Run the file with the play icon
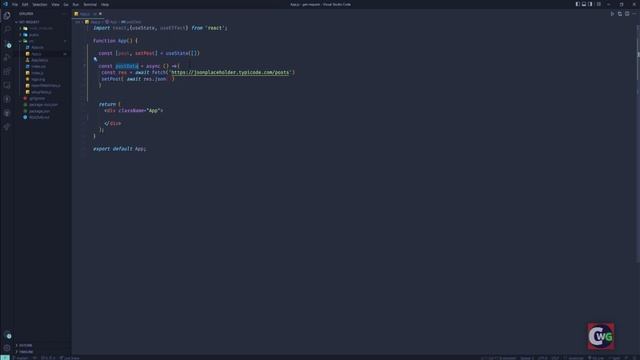This screenshot has height=360, width=640. pyautogui.click(x=612, y=14)
